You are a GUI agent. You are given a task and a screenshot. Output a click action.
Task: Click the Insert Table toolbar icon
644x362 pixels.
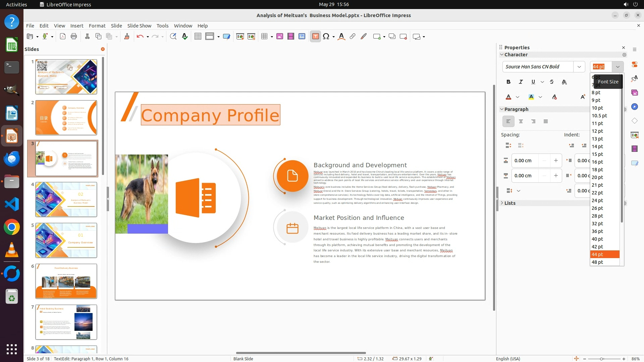(x=264, y=37)
